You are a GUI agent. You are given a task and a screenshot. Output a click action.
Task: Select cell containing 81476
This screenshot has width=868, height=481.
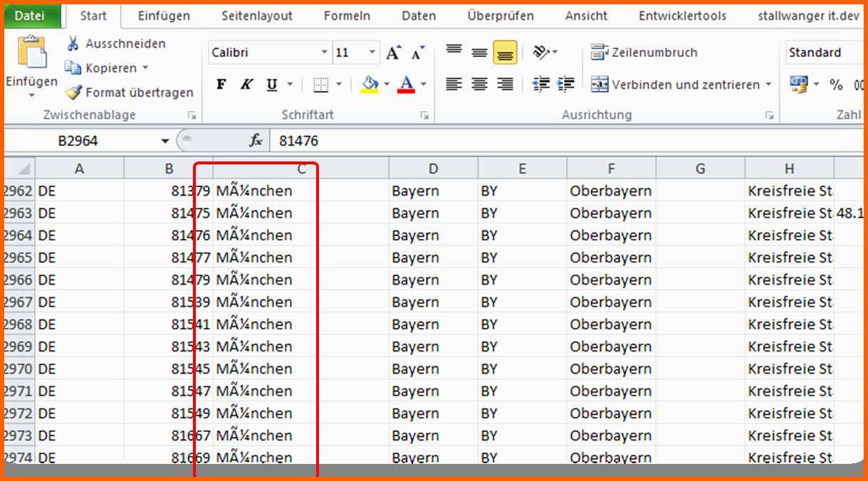click(169, 235)
